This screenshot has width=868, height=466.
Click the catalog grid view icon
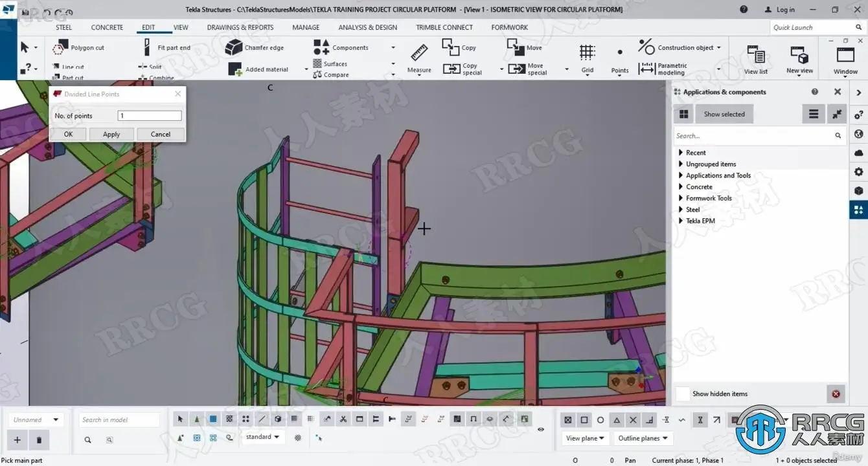tap(683, 115)
